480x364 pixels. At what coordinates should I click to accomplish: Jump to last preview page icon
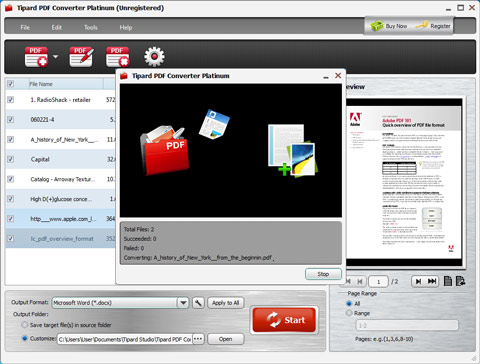click(432, 282)
